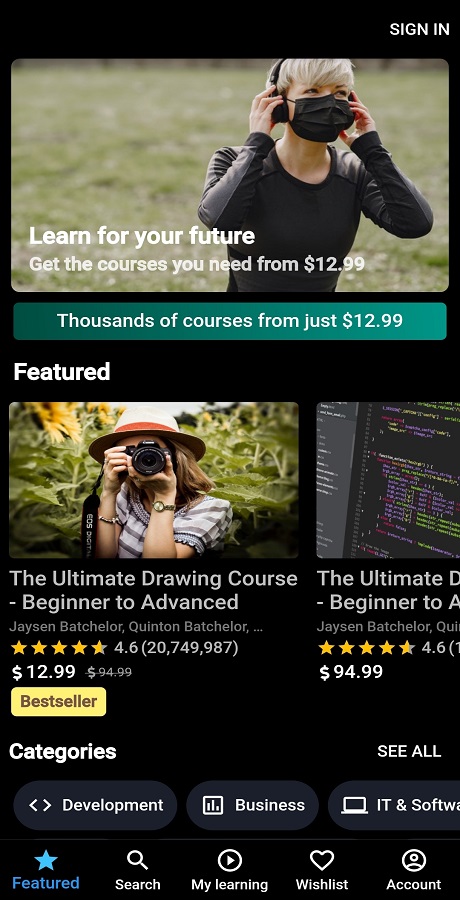Select the Development category chip
Viewport: 460px width, 900px height.
95,805
